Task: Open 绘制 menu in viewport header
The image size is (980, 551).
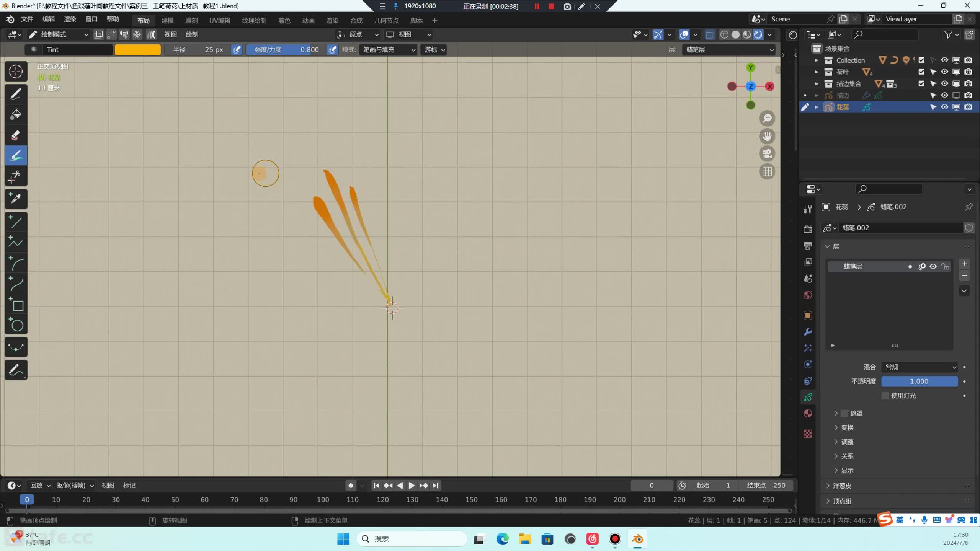Action: point(192,34)
